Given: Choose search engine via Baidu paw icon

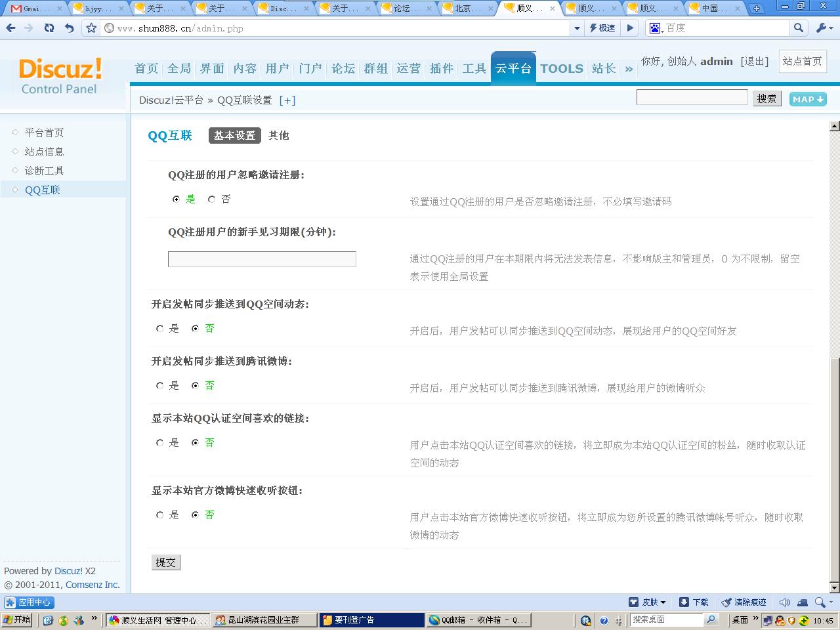Looking at the screenshot, I should click(x=656, y=28).
